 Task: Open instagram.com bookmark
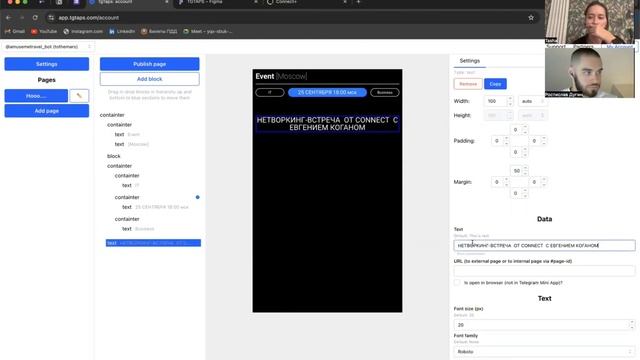(83, 31)
